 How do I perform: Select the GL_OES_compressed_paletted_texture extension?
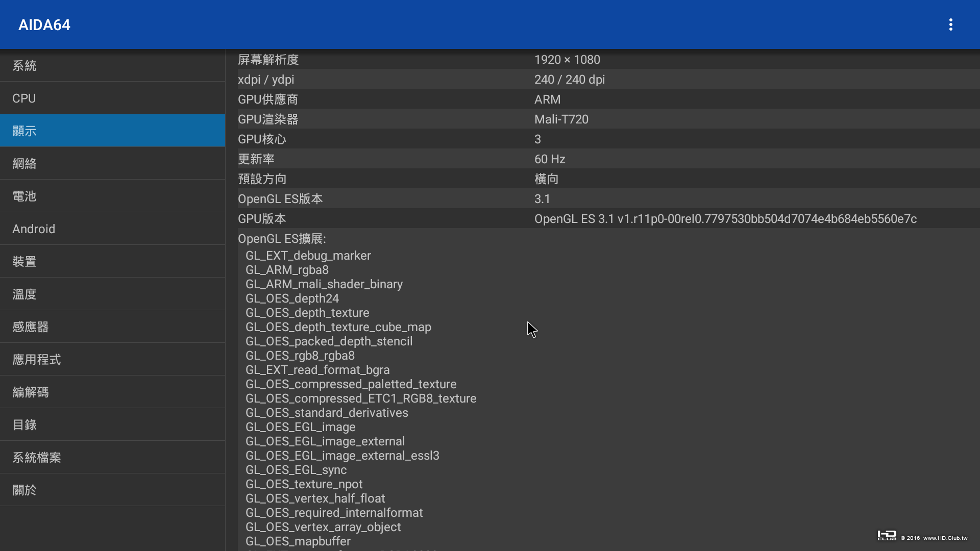tap(351, 384)
